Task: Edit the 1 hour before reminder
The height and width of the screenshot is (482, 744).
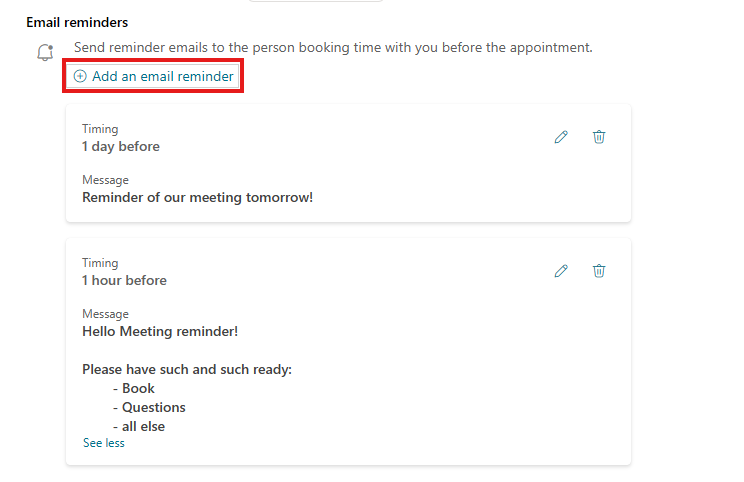Action: pyautogui.click(x=561, y=271)
